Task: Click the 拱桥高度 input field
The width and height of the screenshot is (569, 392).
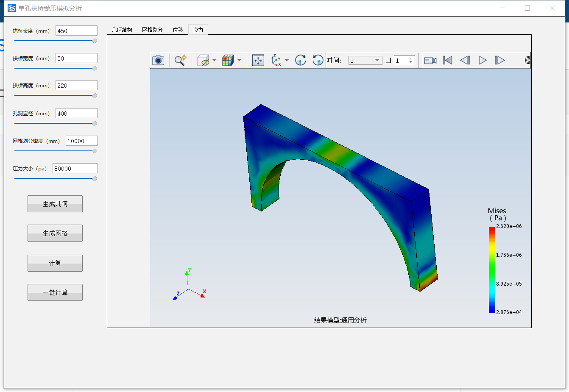Action: click(76, 85)
